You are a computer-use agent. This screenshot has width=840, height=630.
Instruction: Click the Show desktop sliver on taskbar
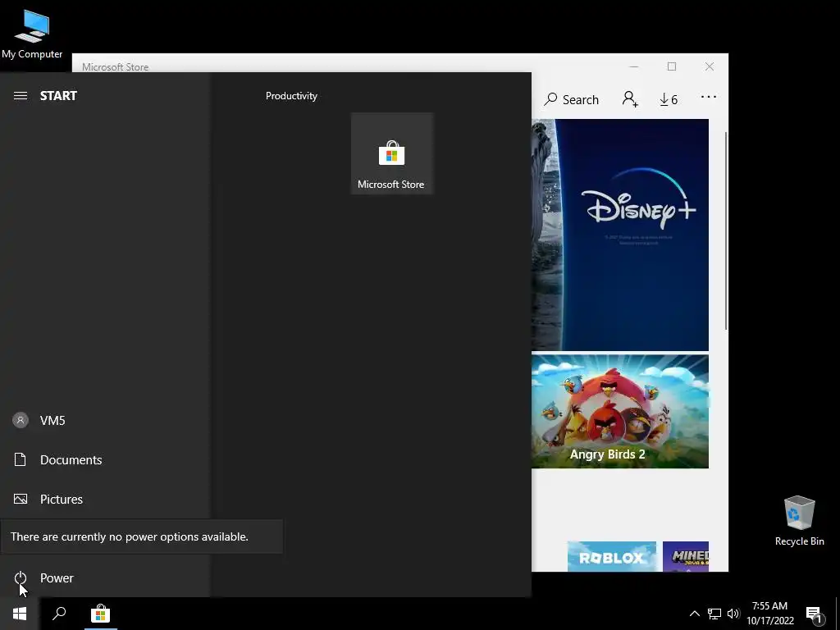[x=838, y=614]
